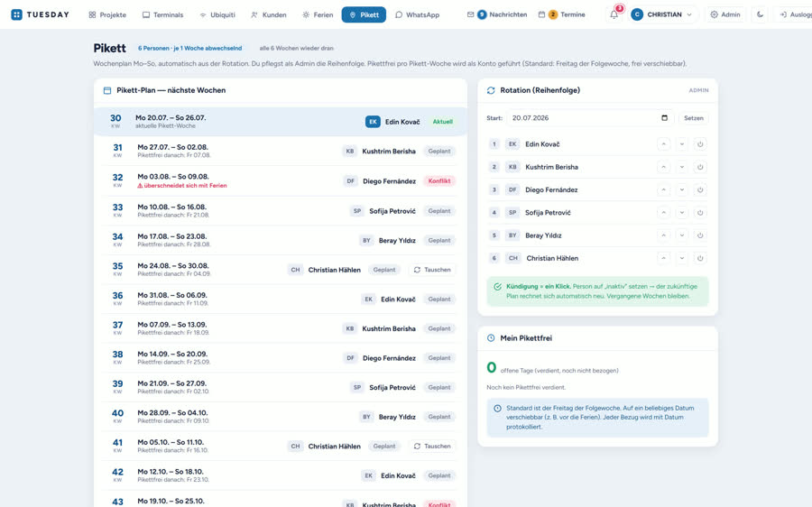Toggle dark mode moon icon
The width and height of the screenshot is (812, 507).
coord(760,14)
